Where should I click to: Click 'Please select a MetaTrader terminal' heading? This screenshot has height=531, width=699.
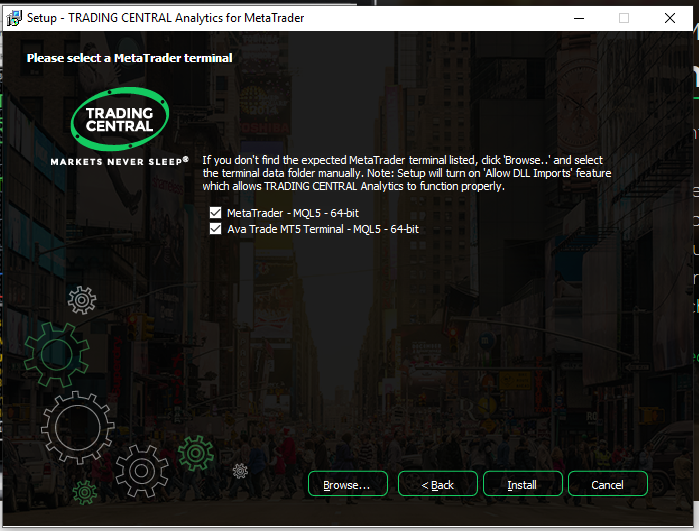[x=129, y=58]
